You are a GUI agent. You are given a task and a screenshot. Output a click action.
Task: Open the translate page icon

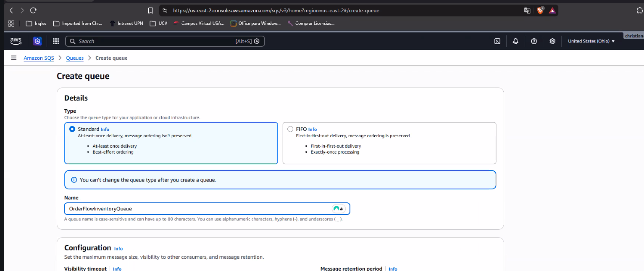point(527,11)
